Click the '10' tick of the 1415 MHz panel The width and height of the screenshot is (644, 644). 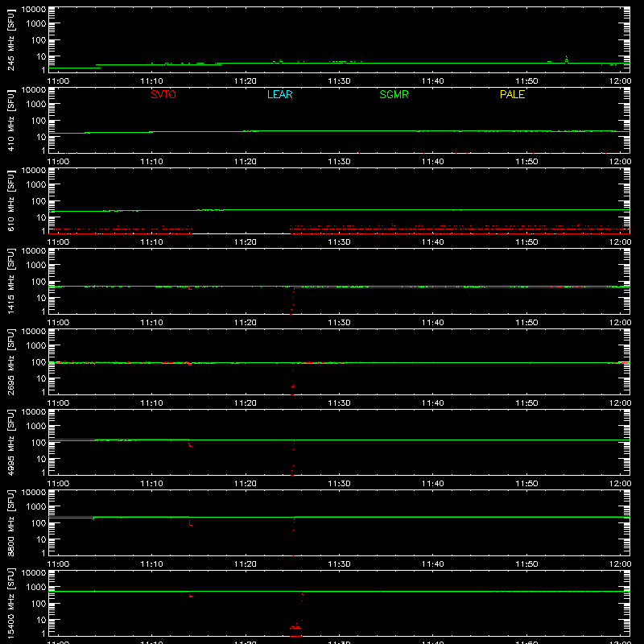(41, 298)
